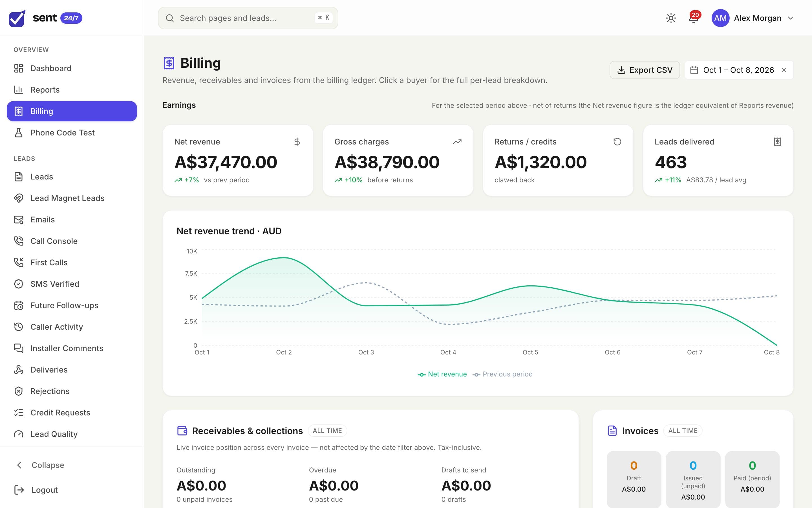Focus the Search pages and leads field

(x=248, y=18)
